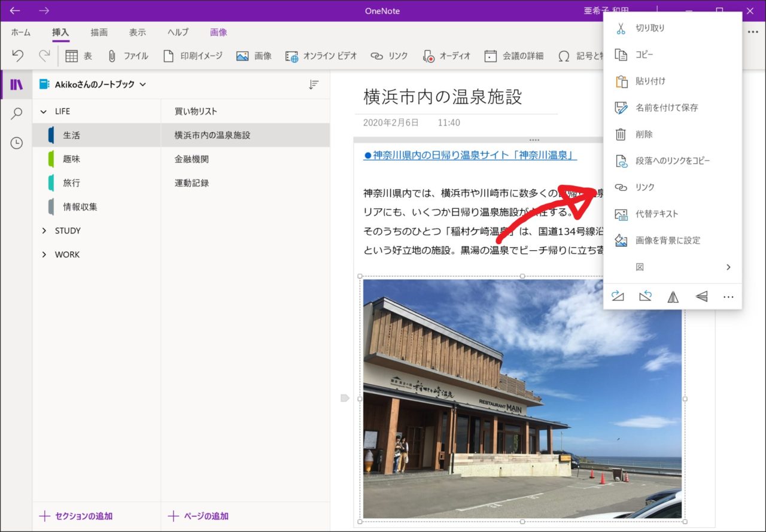The image size is (766, 532).
Task: Rotate image right 90 degrees icon
Action: tap(618, 297)
